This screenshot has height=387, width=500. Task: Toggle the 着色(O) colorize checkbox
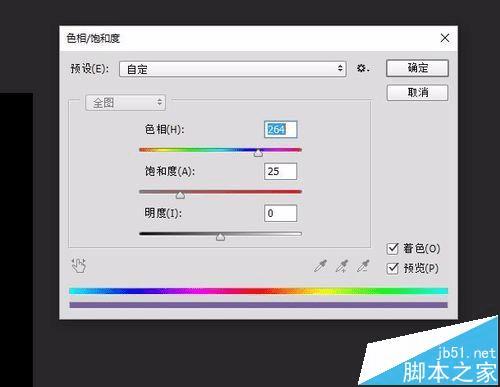coord(393,249)
